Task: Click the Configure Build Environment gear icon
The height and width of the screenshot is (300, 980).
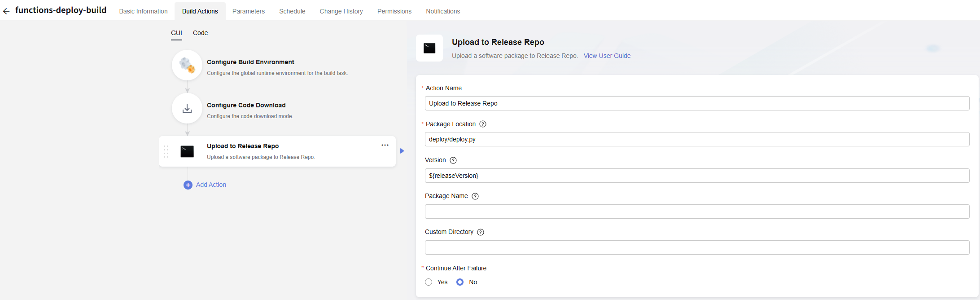Action: (187, 65)
